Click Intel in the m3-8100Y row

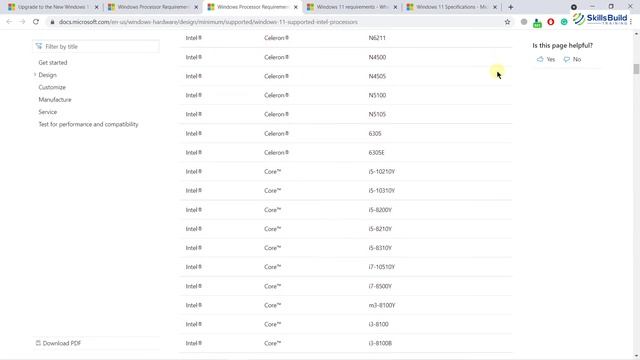coord(194,305)
